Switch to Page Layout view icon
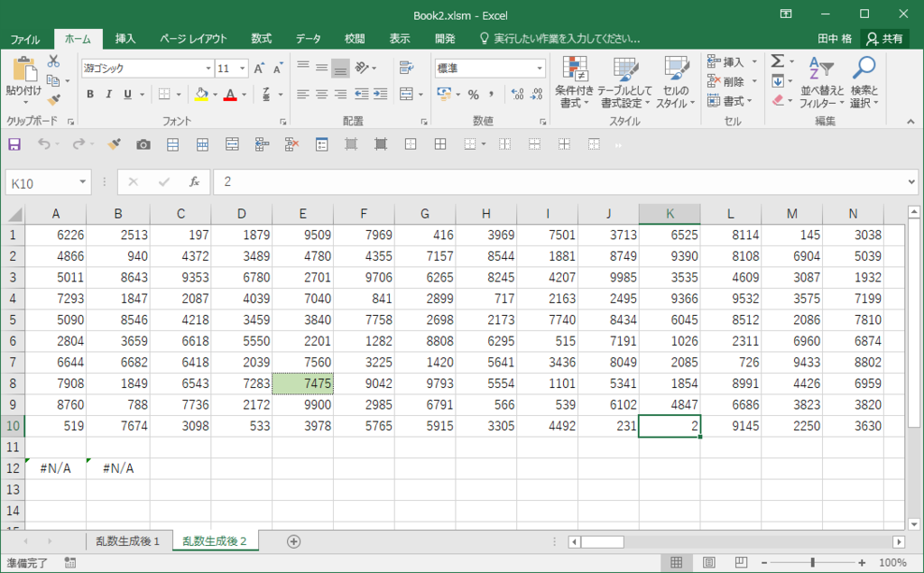The height and width of the screenshot is (573, 924). click(x=709, y=562)
